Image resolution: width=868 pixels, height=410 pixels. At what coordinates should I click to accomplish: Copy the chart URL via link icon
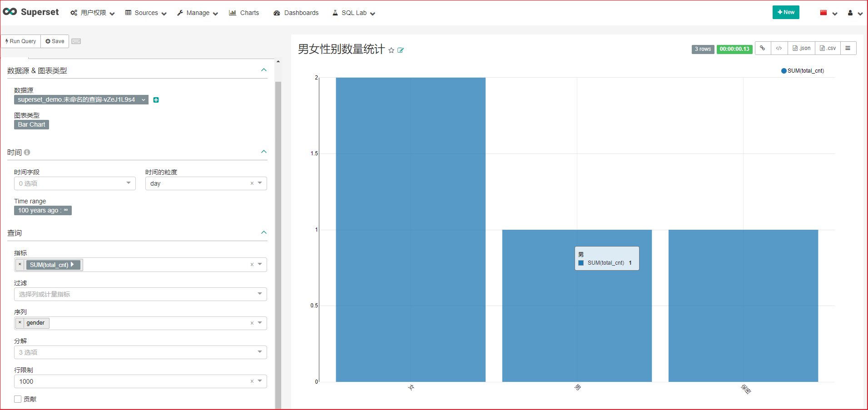(763, 48)
